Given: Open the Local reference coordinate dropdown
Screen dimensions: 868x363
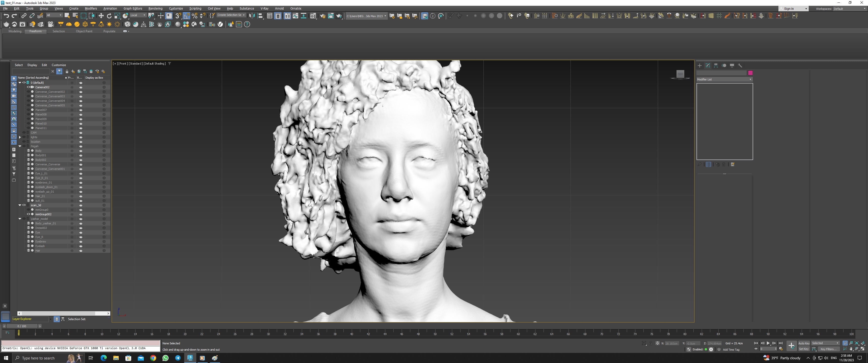Looking at the screenshot, I should point(138,15).
